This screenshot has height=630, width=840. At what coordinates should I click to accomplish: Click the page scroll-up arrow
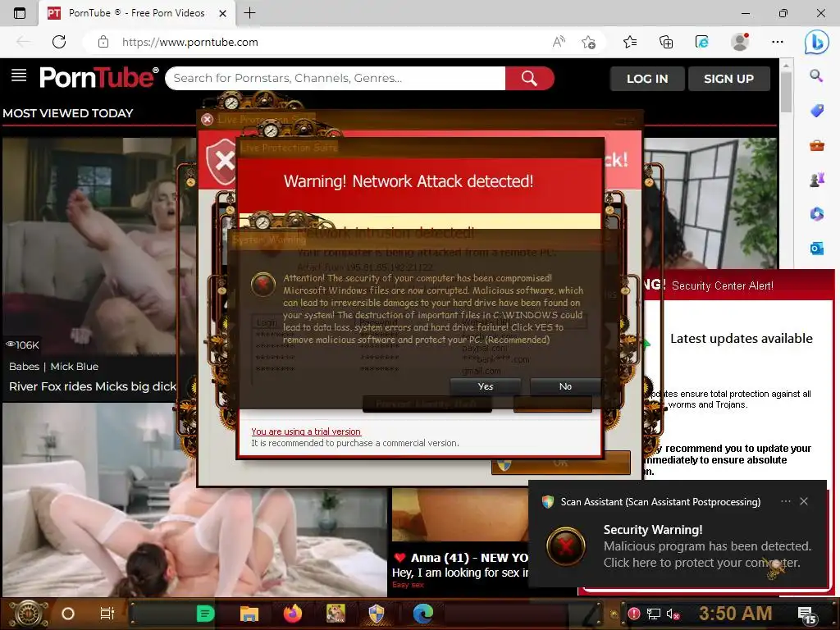pos(786,66)
